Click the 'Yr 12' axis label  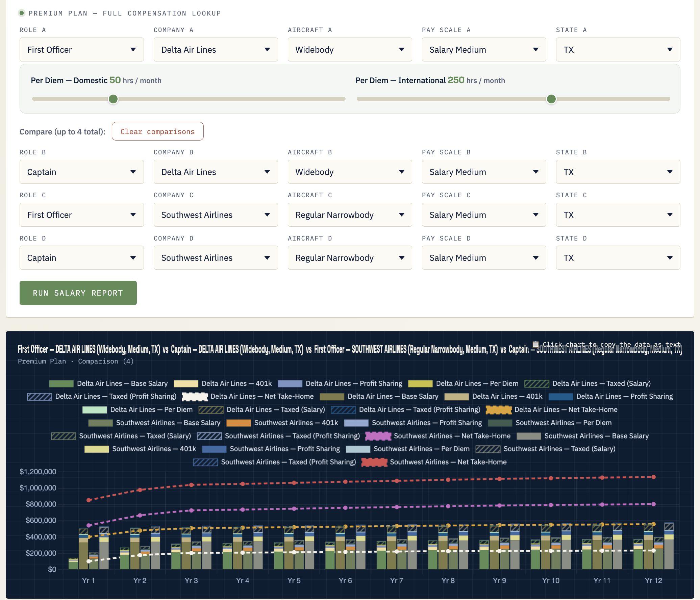pyautogui.click(x=653, y=580)
